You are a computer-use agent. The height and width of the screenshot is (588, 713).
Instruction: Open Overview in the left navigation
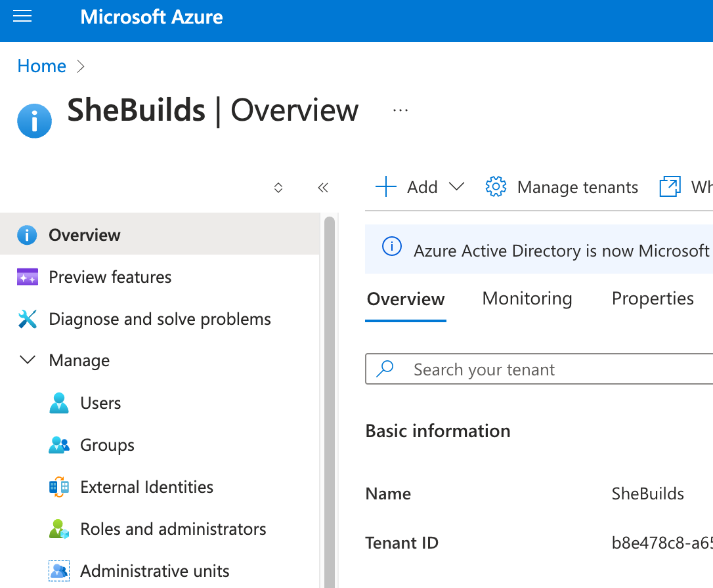(160, 235)
